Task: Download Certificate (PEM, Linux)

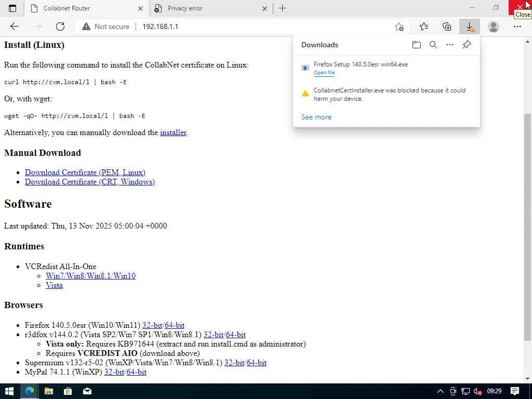Action: 85,172
